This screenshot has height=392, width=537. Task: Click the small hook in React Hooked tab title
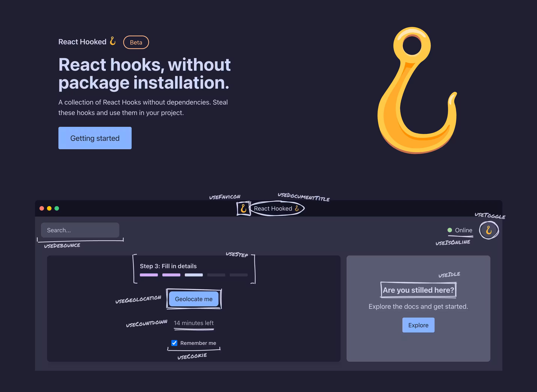click(x=297, y=208)
